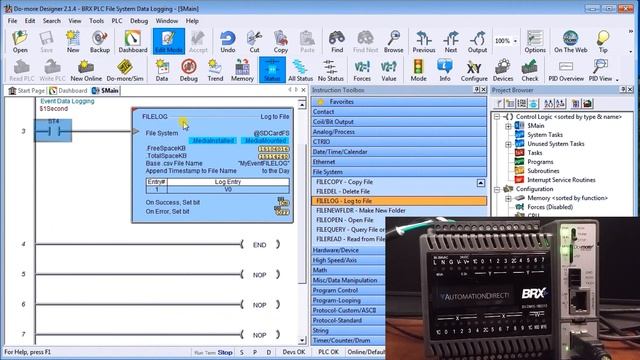Click the Debug toolbar icon
Screen dimensions: 640x360
pyautogui.click(x=188, y=70)
